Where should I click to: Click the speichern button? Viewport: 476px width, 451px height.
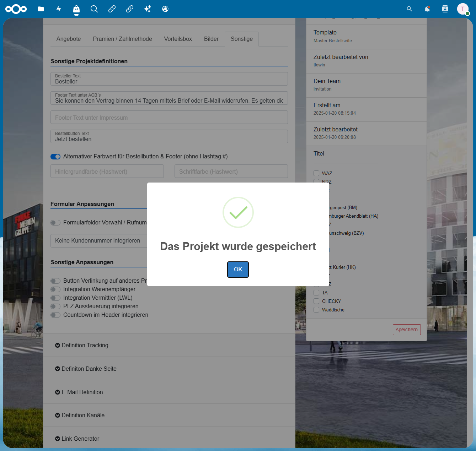(x=407, y=330)
